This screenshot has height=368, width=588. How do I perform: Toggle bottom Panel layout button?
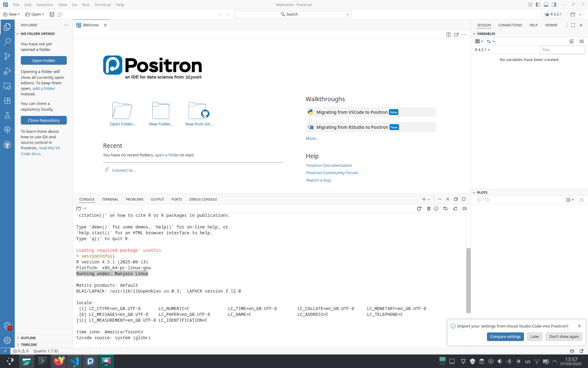tap(546, 5)
